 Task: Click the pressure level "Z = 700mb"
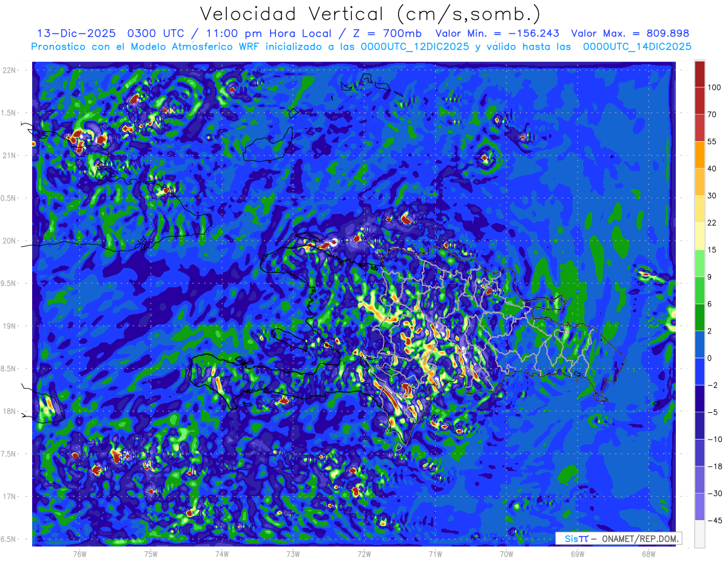386,33
